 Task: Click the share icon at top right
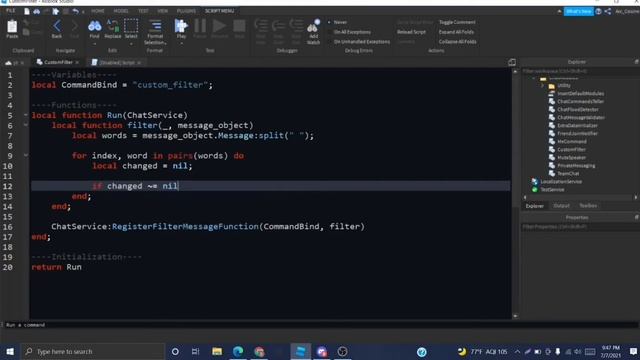click(x=608, y=11)
